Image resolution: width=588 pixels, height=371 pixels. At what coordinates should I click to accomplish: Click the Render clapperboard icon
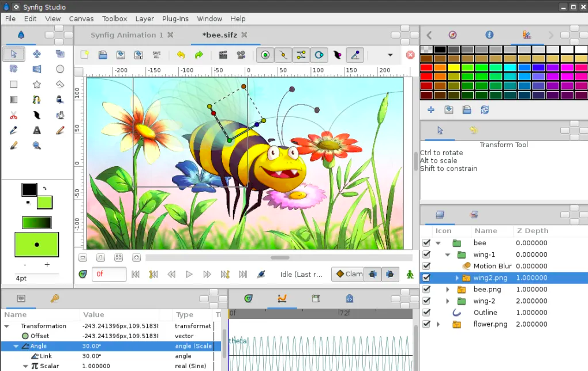223,55
